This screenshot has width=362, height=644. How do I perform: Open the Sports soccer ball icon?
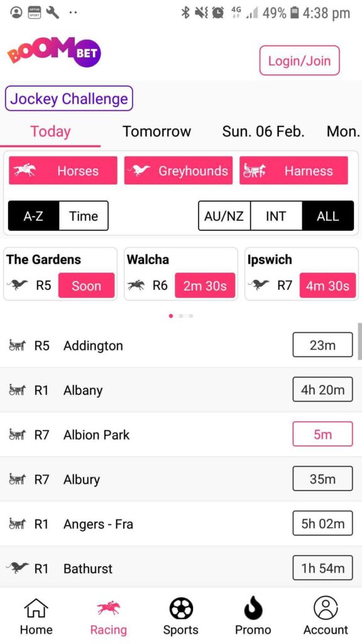[x=180, y=608]
